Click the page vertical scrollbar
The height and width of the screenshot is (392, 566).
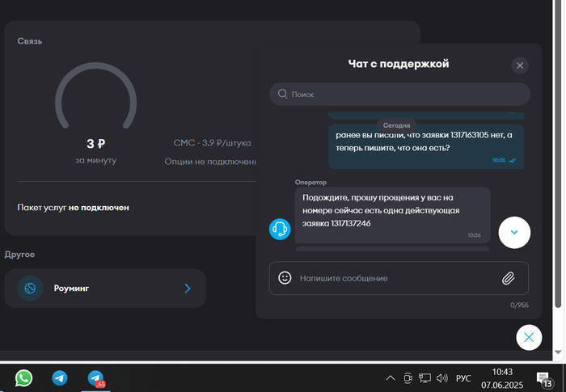tap(559, 162)
